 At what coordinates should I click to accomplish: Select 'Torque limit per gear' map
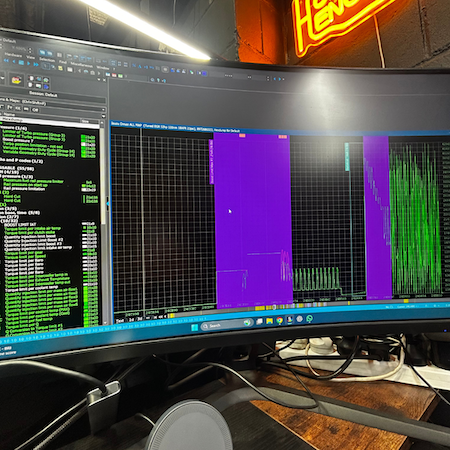pyautogui.click(x=24, y=253)
